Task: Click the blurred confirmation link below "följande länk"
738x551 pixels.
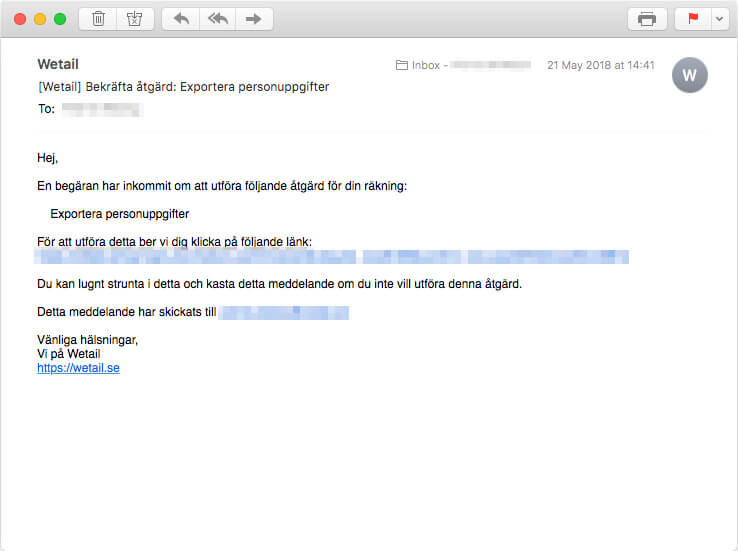Action: [x=332, y=257]
